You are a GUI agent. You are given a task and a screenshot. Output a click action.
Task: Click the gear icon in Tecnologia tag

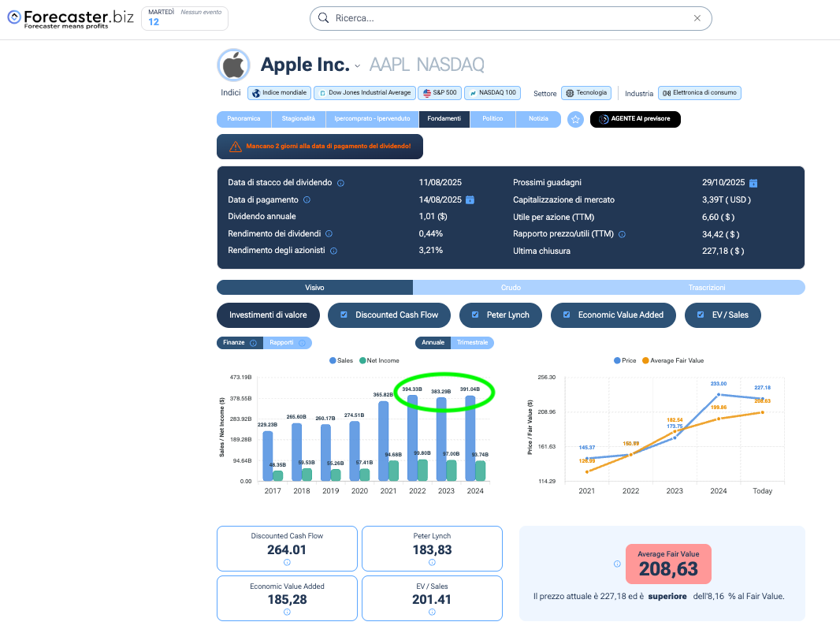[570, 93]
